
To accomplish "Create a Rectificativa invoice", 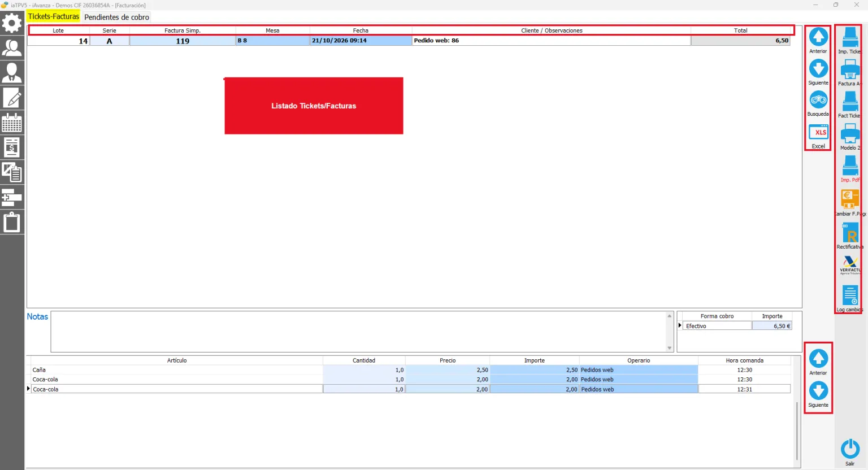I will click(x=850, y=232).
